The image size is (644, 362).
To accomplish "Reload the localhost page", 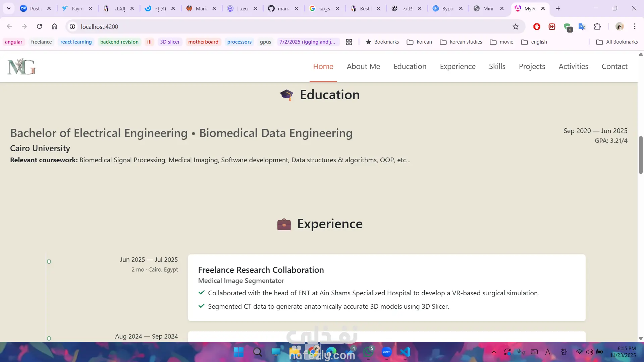I will coord(39,26).
